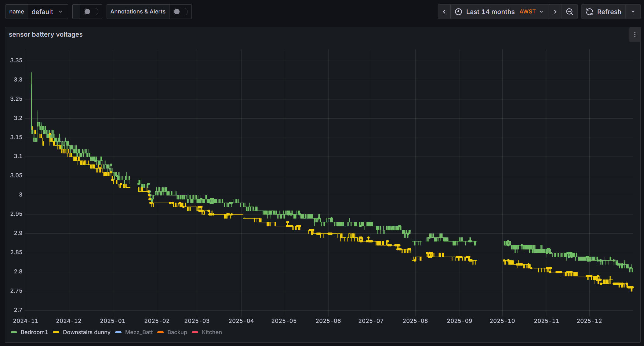Click the sensor battery voltages panel title
Screen dimensions: 644x346
click(x=46, y=34)
